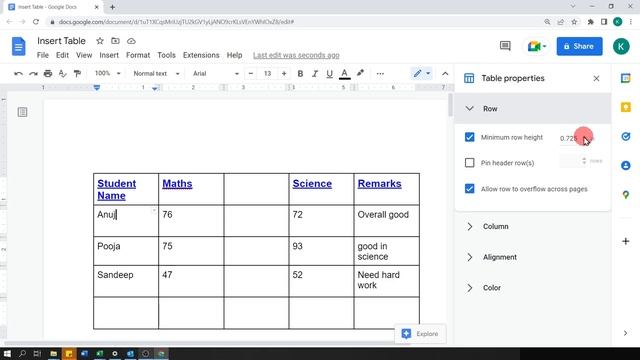Increase font size with plus
The width and height of the screenshot is (640, 360).
click(284, 74)
